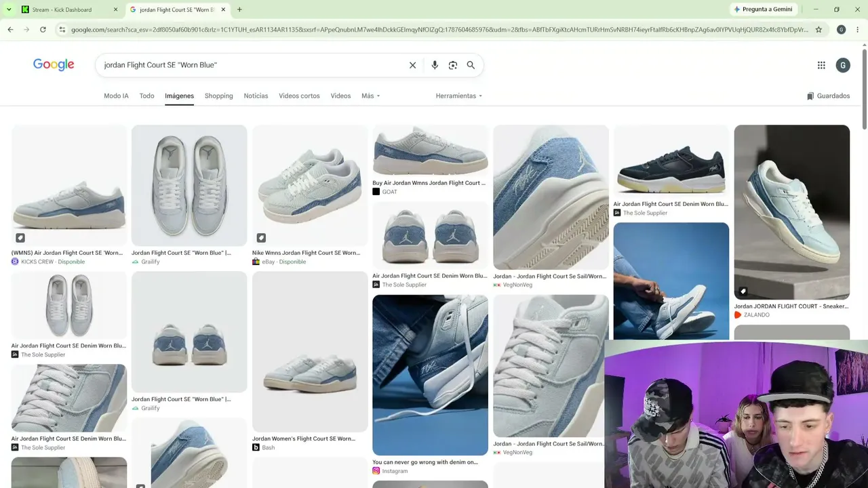Viewport: 868px width, 488px height.
Task: Click the Google logo
Action: 54,65
